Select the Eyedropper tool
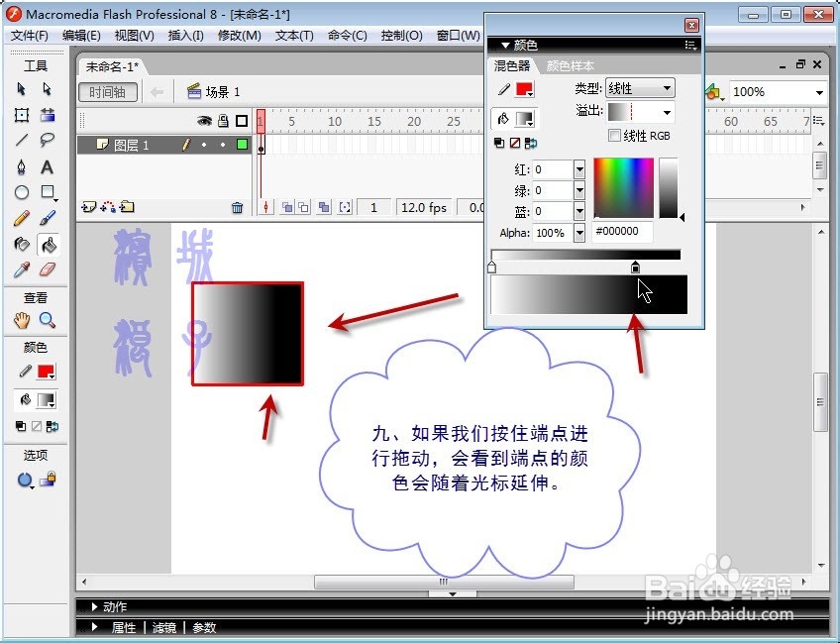The width and height of the screenshot is (840, 643). tap(22, 268)
